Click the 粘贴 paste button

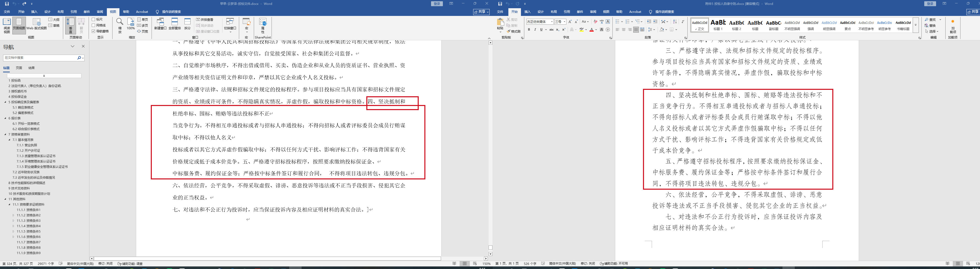(x=500, y=25)
